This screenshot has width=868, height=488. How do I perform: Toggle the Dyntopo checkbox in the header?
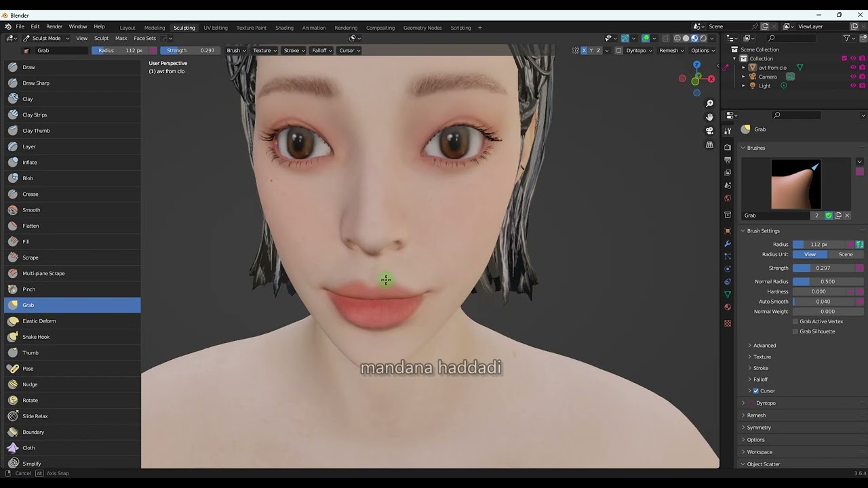click(x=618, y=50)
